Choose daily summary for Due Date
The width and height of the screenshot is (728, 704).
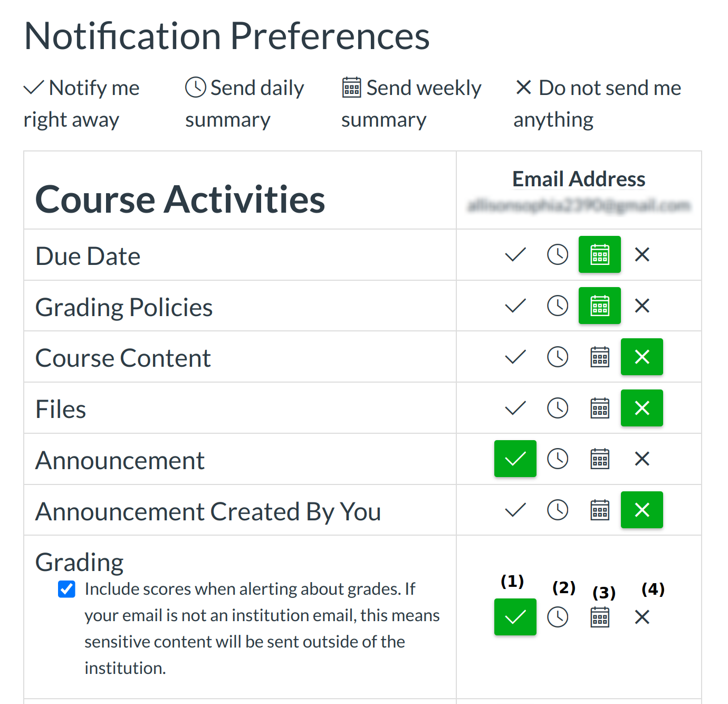tap(558, 255)
